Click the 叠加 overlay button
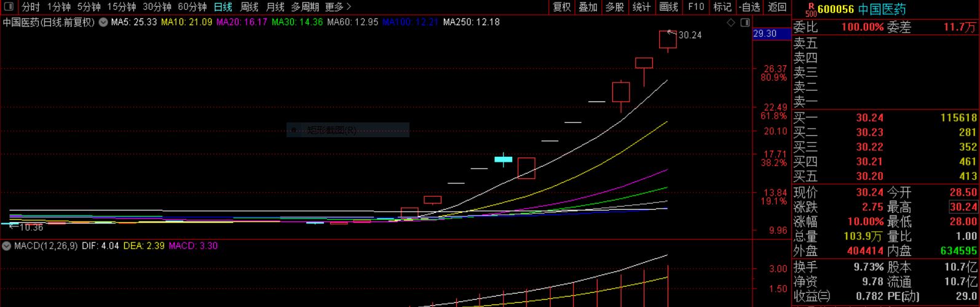This screenshot has height=307, width=980. coord(588,7)
